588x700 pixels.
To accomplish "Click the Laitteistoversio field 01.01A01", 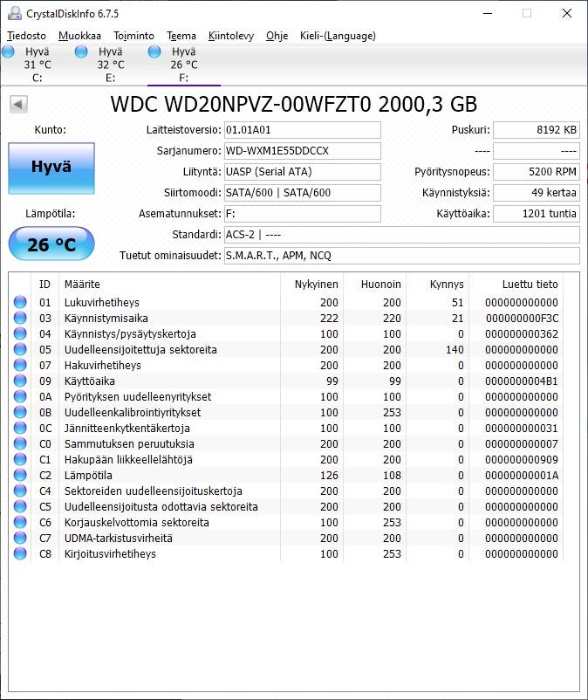I will [x=303, y=130].
